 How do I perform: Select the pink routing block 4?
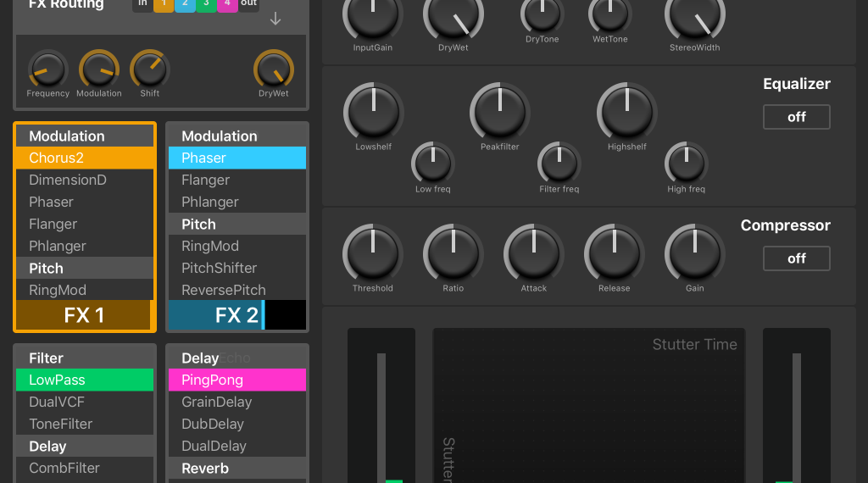pyautogui.click(x=226, y=4)
